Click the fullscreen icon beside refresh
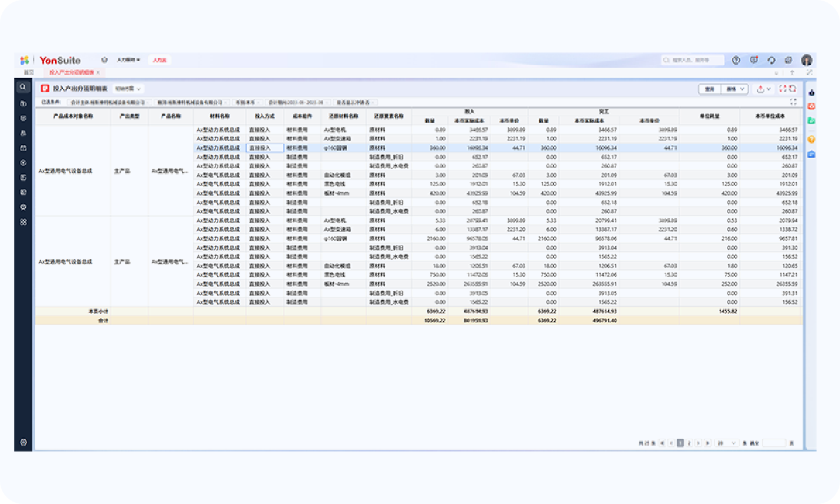840x504 pixels. click(x=783, y=89)
